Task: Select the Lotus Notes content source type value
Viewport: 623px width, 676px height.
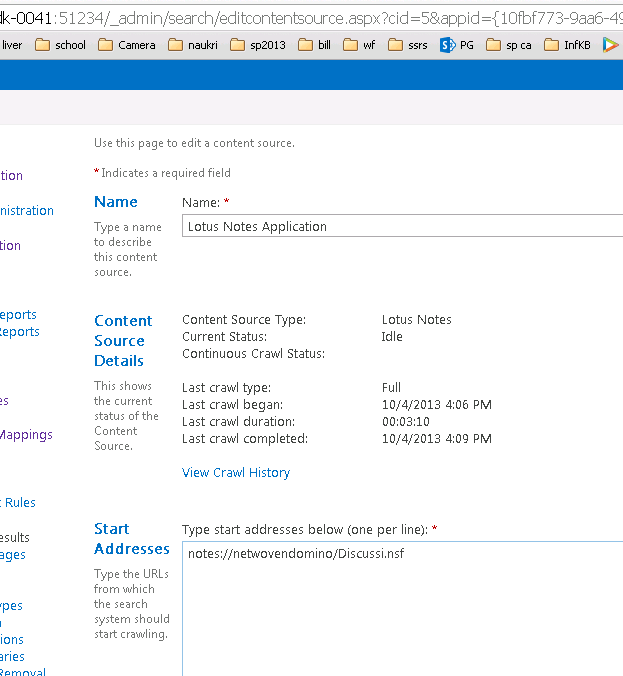Action: (416, 319)
